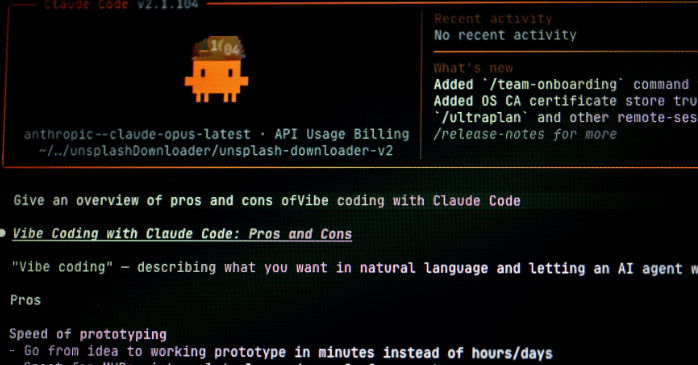Click '/release-notes for more' hint
The width and height of the screenshot is (698, 365).
(x=525, y=134)
